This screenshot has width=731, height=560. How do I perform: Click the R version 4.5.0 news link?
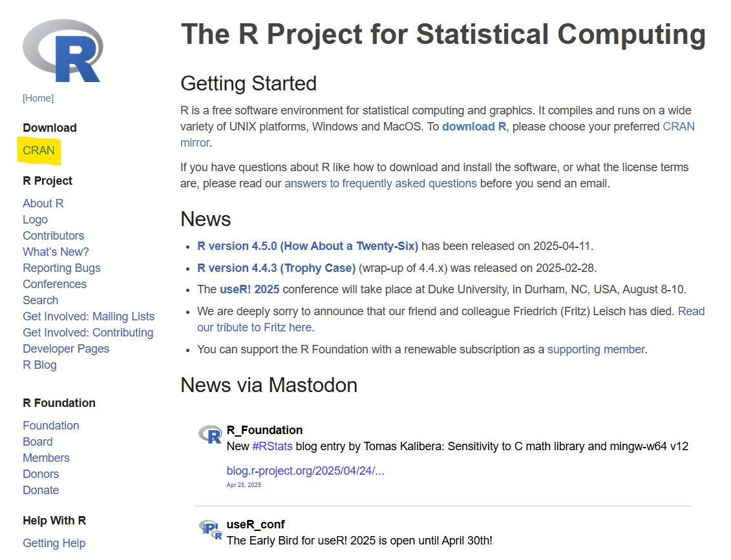pyautogui.click(x=308, y=246)
